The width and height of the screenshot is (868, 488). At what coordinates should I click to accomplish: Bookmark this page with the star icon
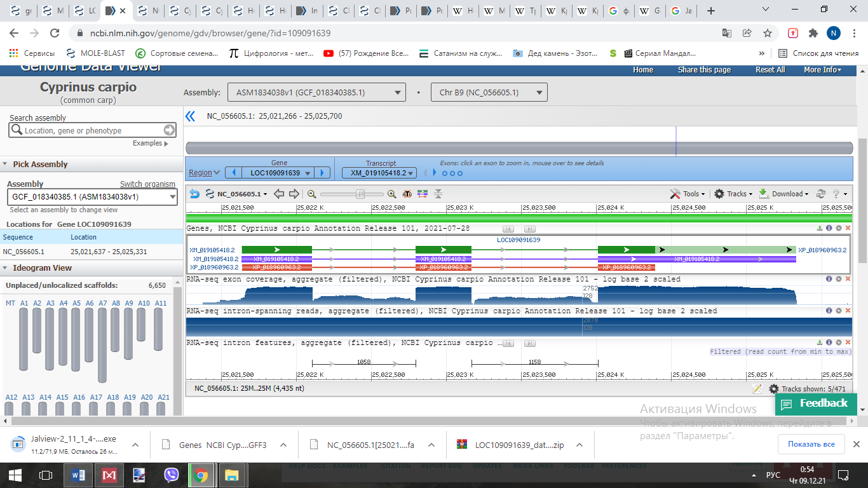pos(768,33)
